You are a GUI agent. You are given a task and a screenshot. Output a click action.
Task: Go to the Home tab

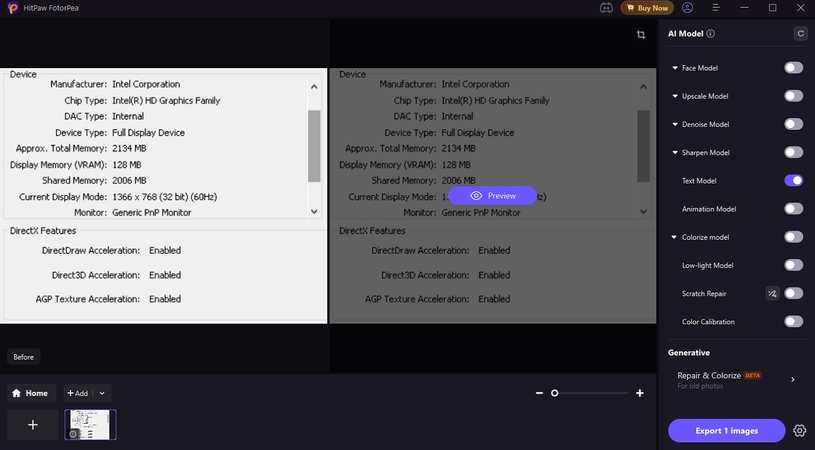[30, 393]
